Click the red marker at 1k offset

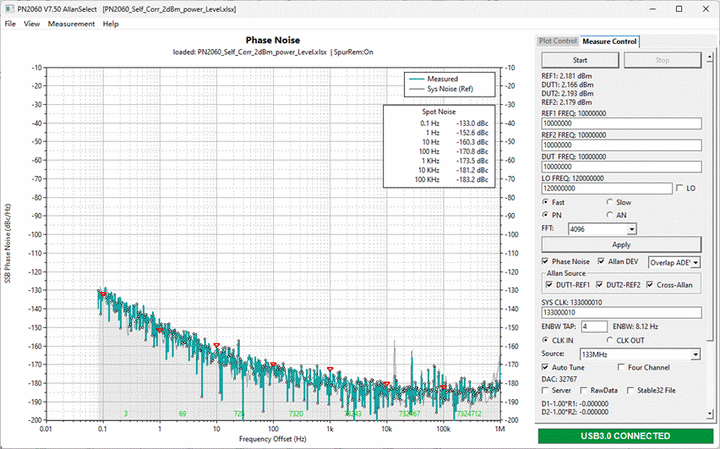click(330, 369)
